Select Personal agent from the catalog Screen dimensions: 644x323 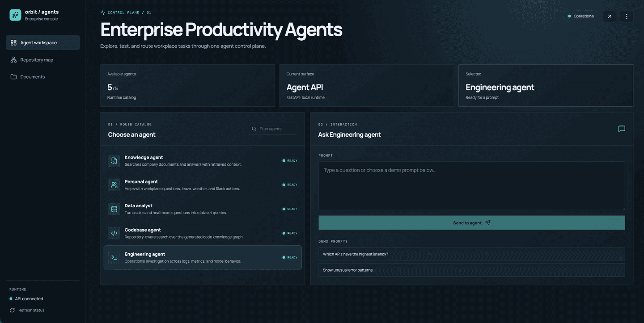click(x=203, y=185)
